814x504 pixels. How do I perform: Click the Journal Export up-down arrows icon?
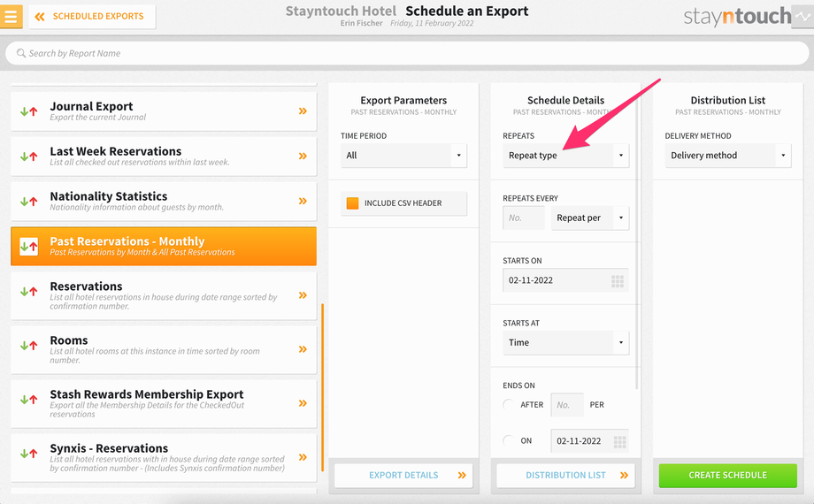tap(29, 111)
